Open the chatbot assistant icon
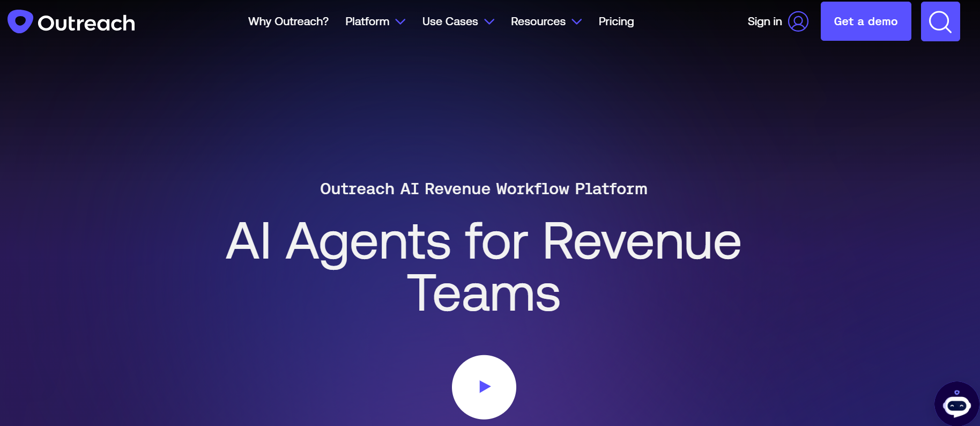The height and width of the screenshot is (426, 980). click(x=957, y=404)
